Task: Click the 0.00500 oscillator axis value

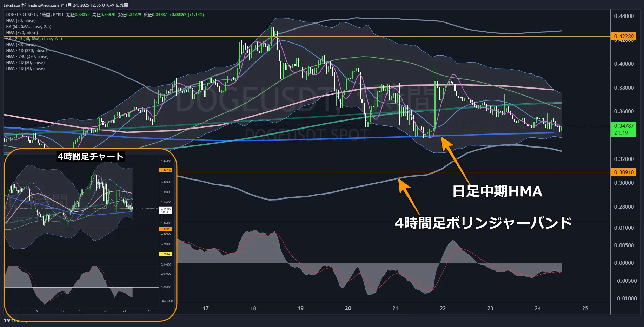Action: 624,246
